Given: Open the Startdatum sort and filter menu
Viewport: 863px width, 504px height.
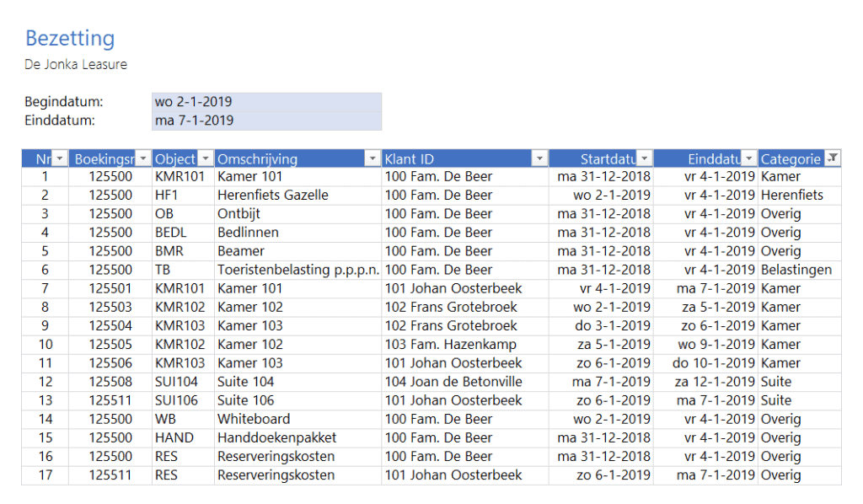Looking at the screenshot, I should pos(645,158).
